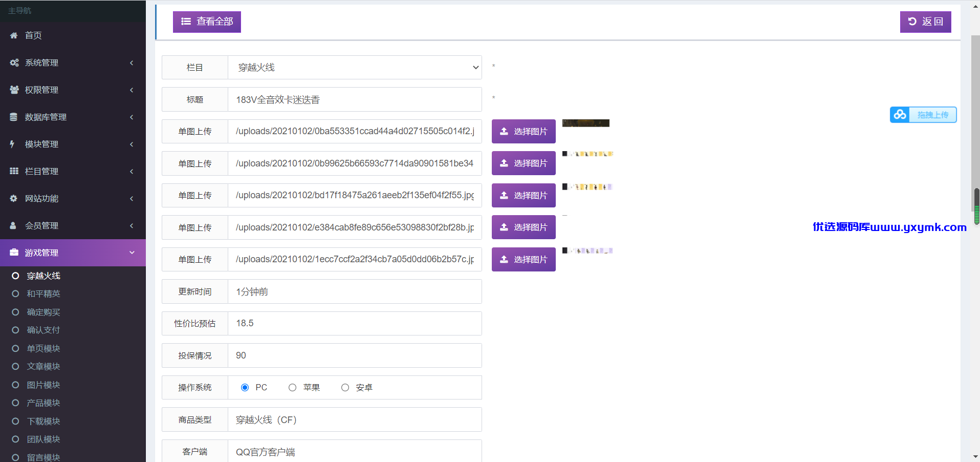980x462 pixels.
Task: Click the users icon for 权限管理
Action: click(14, 90)
